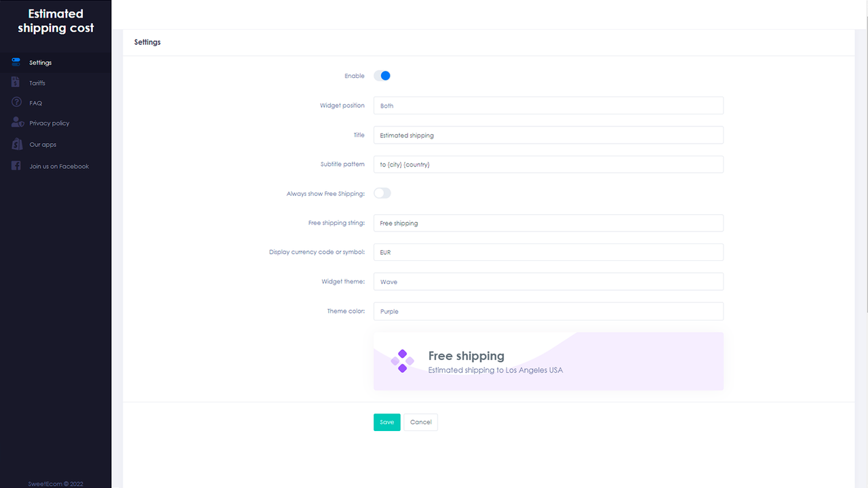This screenshot has width=868, height=488.
Task: Change the Widget theme from Wave
Action: tap(548, 281)
